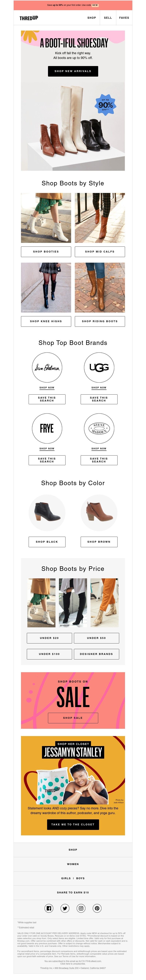This screenshot has width=146, height=980.
Task: Save this search under UGG
Action: coord(99,399)
